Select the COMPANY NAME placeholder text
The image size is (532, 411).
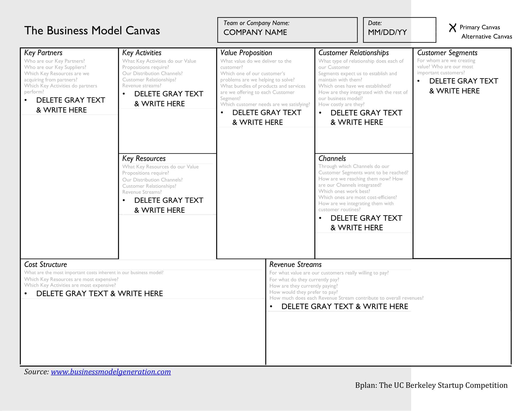pyautogui.click(x=256, y=32)
